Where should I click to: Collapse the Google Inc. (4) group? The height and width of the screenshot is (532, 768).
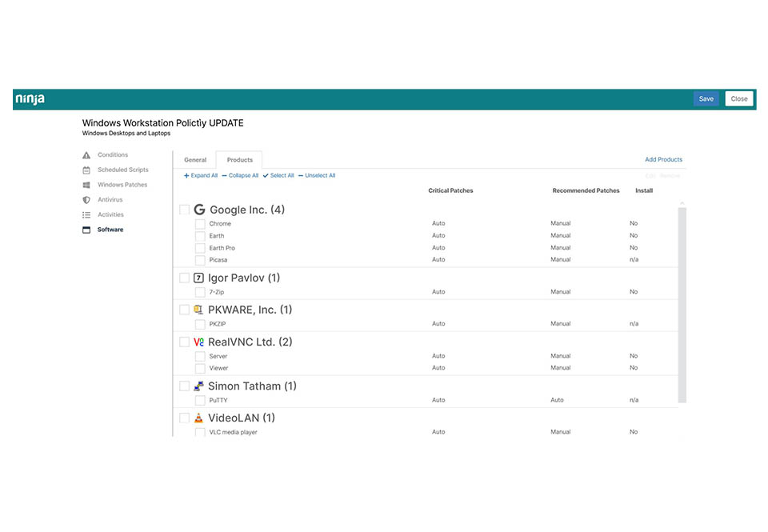[247, 210]
